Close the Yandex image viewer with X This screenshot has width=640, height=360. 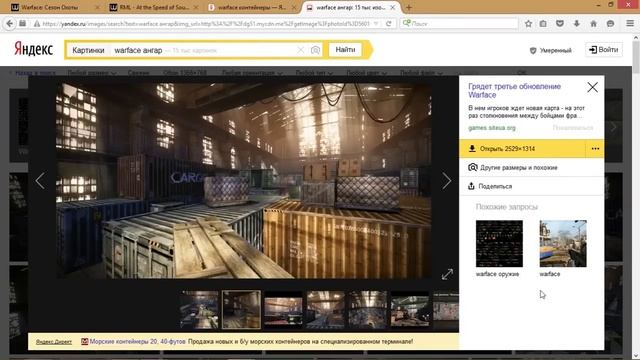(592, 87)
